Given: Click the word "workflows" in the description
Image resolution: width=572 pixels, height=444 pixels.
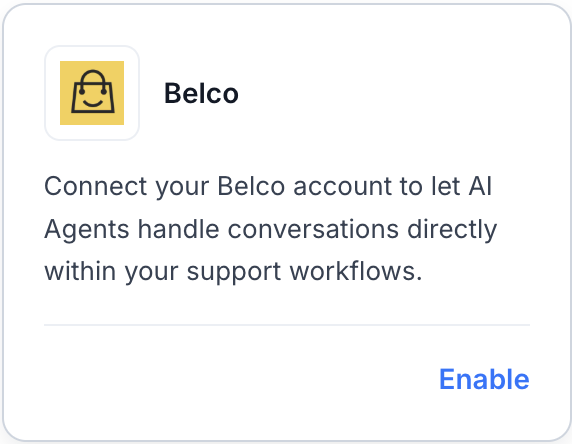Looking at the screenshot, I should (352, 272).
